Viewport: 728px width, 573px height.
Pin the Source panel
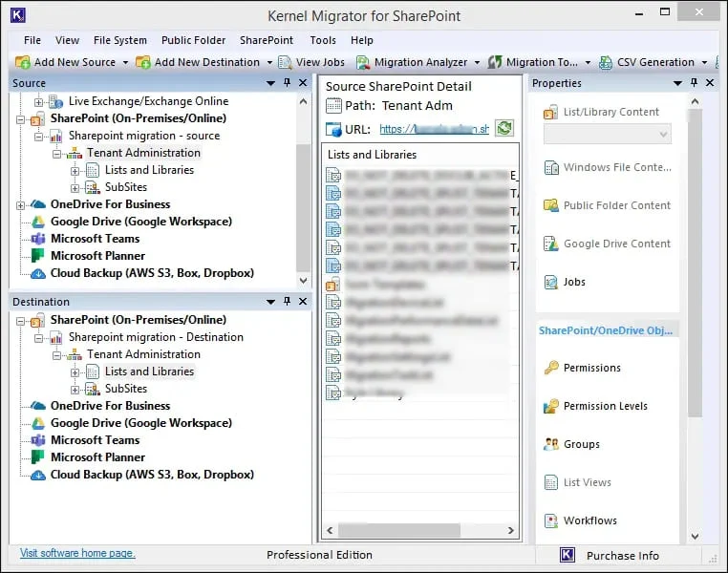click(287, 82)
